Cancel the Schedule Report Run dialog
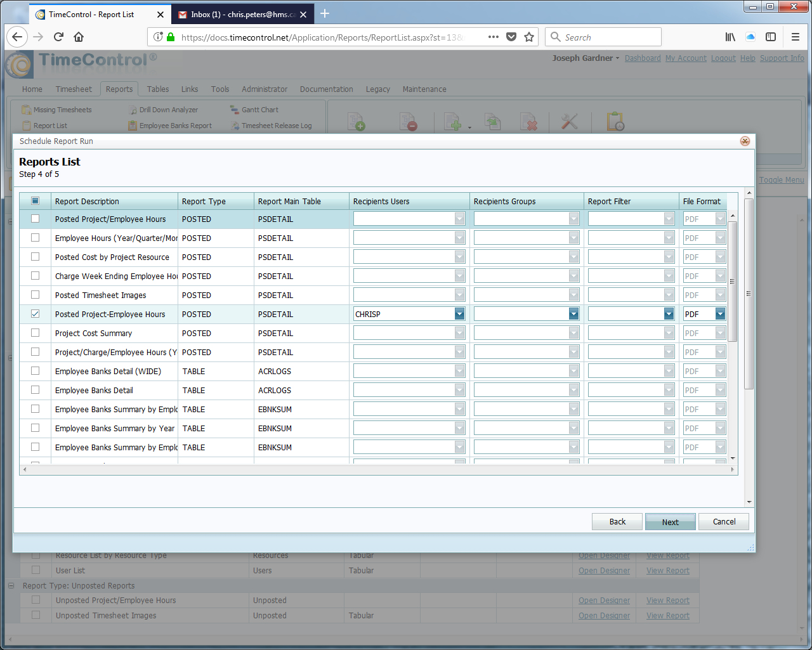The width and height of the screenshot is (812, 650). [x=724, y=522]
